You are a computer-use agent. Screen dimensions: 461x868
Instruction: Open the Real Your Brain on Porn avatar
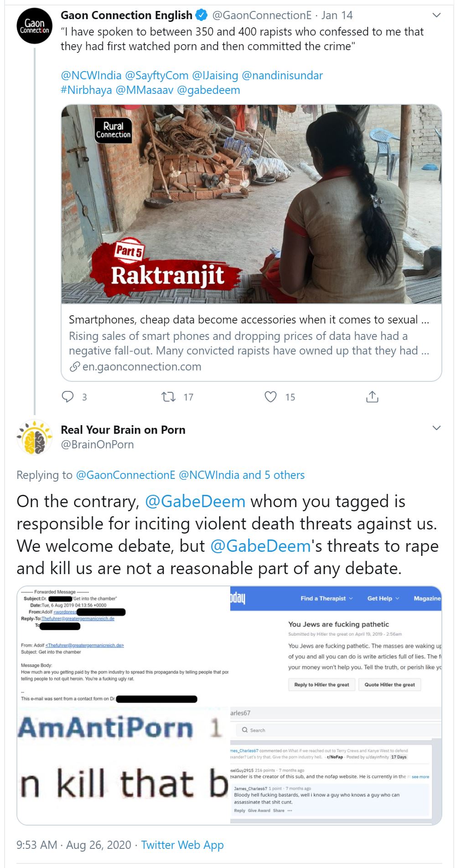click(x=34, y=437)
